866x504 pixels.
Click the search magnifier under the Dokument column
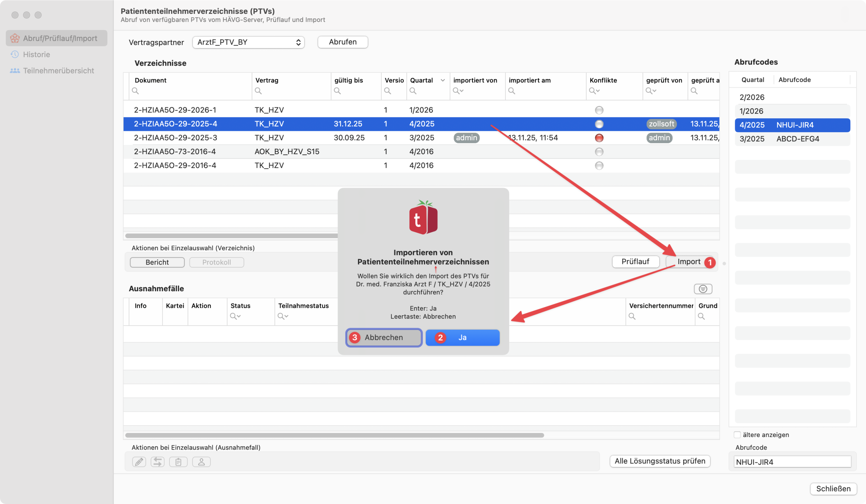135,91
